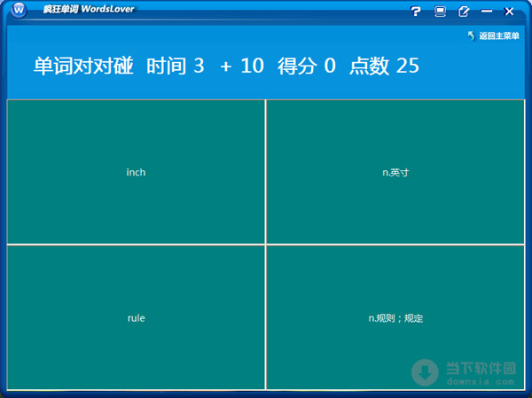Click the 点数 25 points display
Screen dimensions: 532x398
point(384,66)
